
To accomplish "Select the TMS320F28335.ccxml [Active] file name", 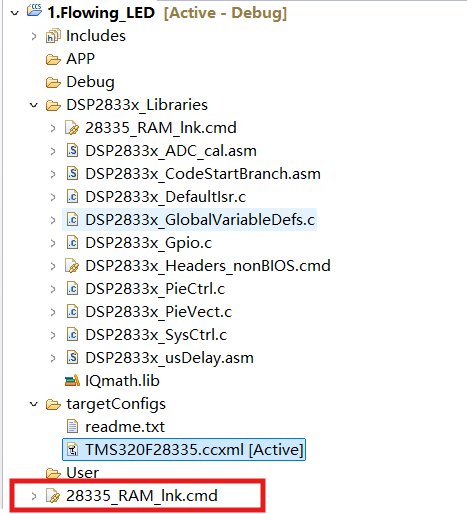I will (x=194, y=450).
